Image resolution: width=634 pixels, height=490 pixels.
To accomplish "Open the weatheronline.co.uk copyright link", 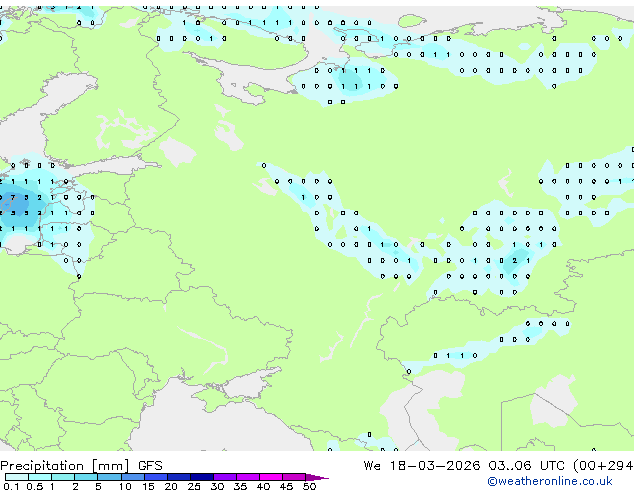I will 550,481.
